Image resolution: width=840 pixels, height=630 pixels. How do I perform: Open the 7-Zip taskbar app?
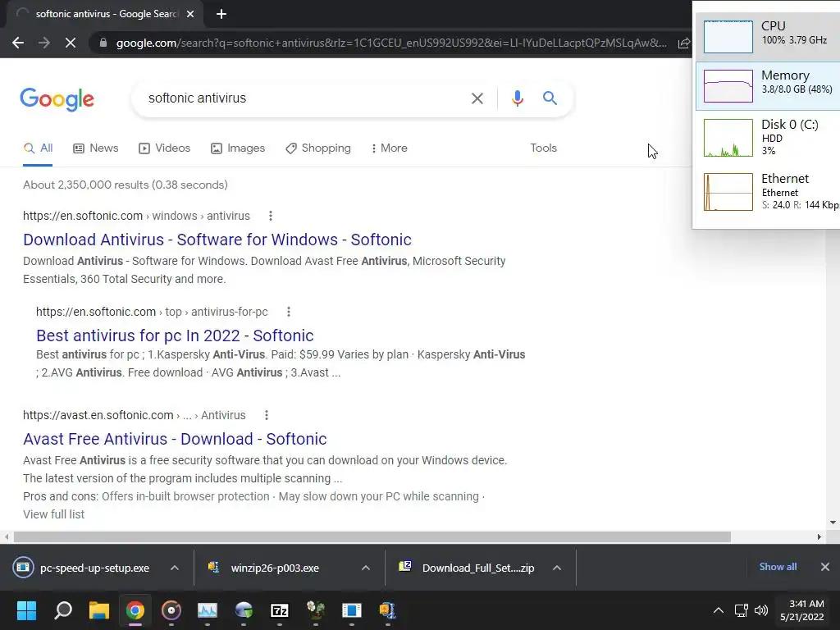pos(280,610)
